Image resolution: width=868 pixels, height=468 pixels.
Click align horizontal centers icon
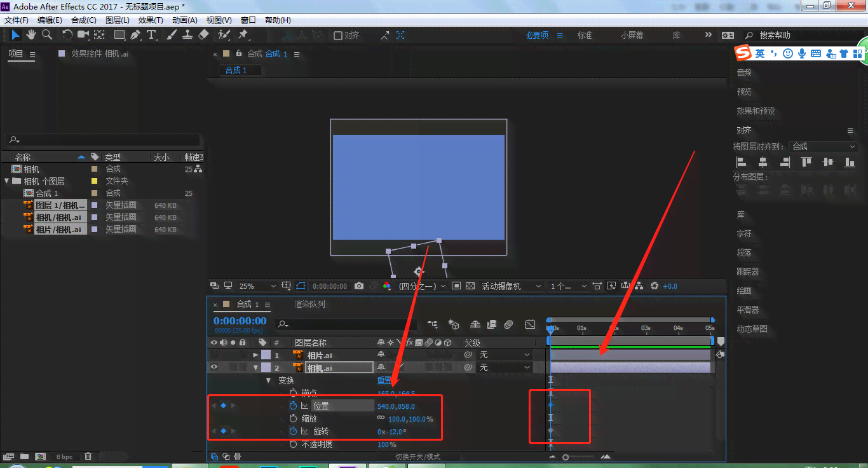click(x=763, y=162)
